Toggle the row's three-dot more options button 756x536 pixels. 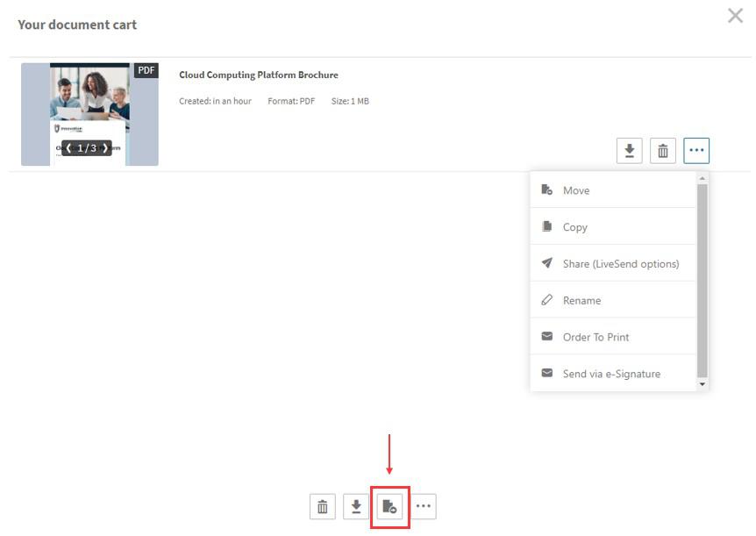click(x=696, y=151)
